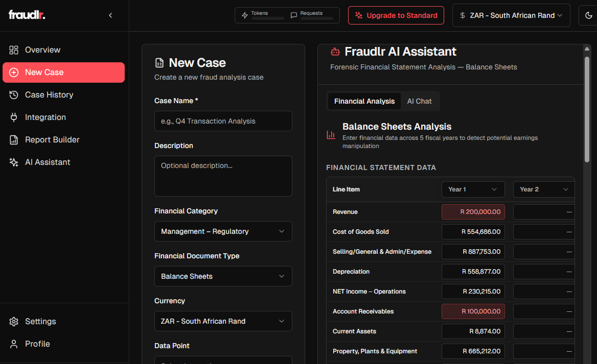Click the sparkle icon in Upgrade button
Image resolution: width=597 pixels, height=364 pixels.
[x=359, y=15]
